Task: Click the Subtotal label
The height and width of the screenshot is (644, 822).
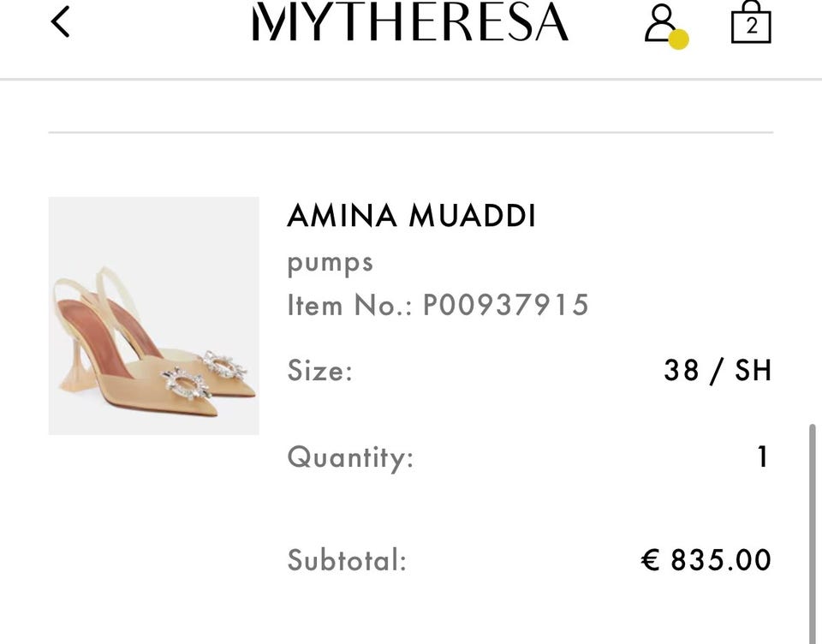Action: pos(346,561)
